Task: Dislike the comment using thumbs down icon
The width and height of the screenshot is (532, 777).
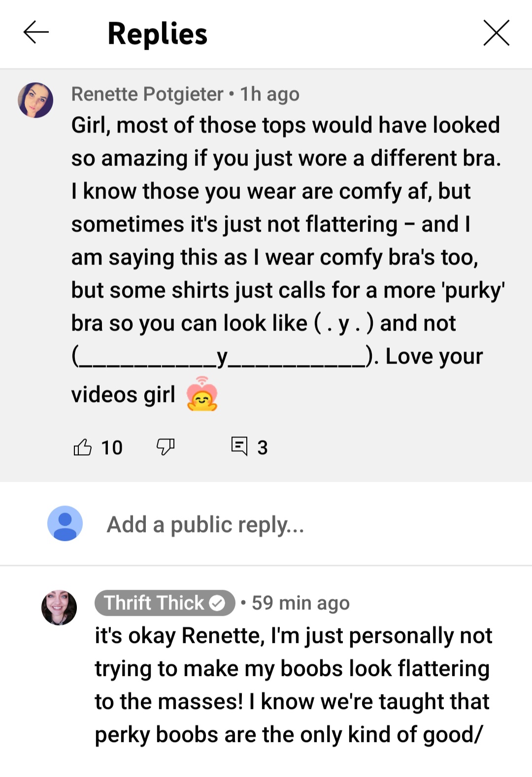Action: (166, 447)
